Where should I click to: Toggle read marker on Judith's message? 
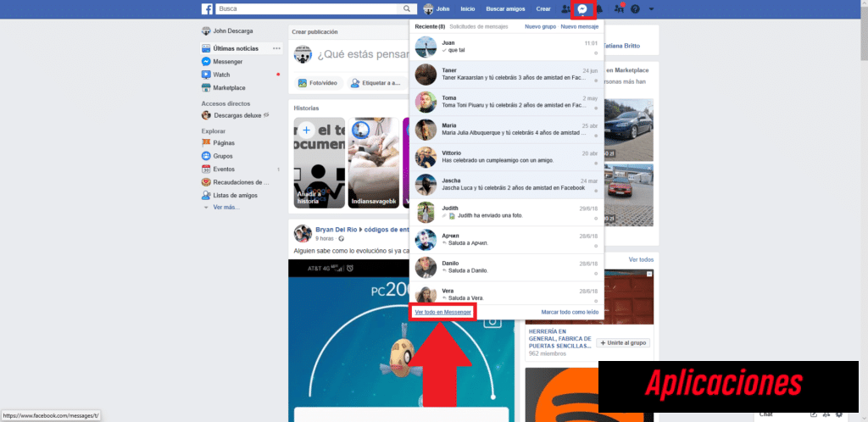click(x=596, y=219)
